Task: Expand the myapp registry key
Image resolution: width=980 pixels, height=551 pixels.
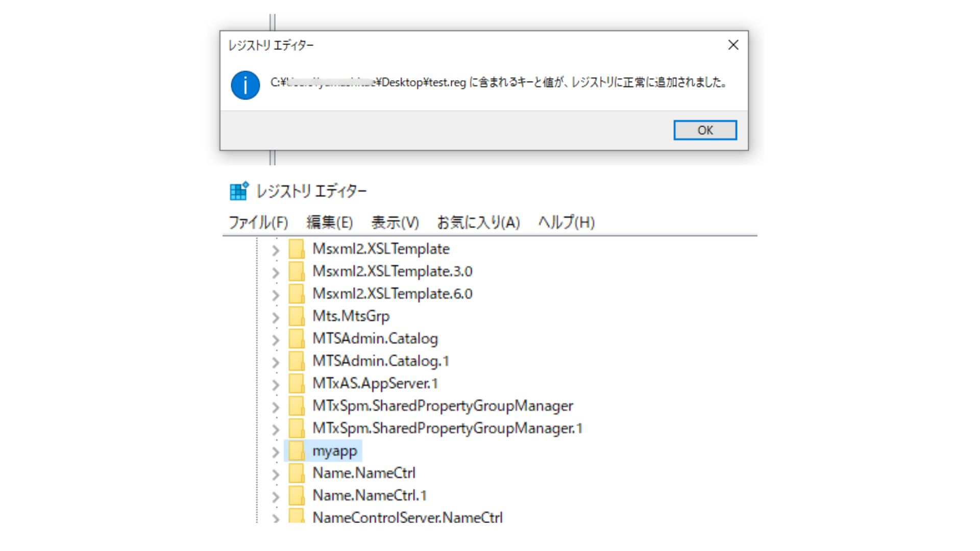Action: click(276, 452)
